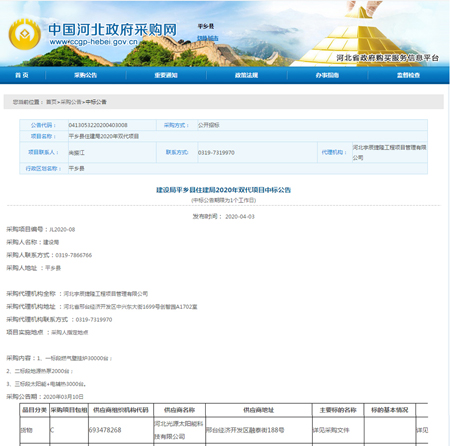Image resolution: width=450 pixels, height=446 pixels.
Task: Click the announcement title 建设局平乡县住建局2020年双代项目中标公告
Action: pyautogui.click(x=224, y=190)
